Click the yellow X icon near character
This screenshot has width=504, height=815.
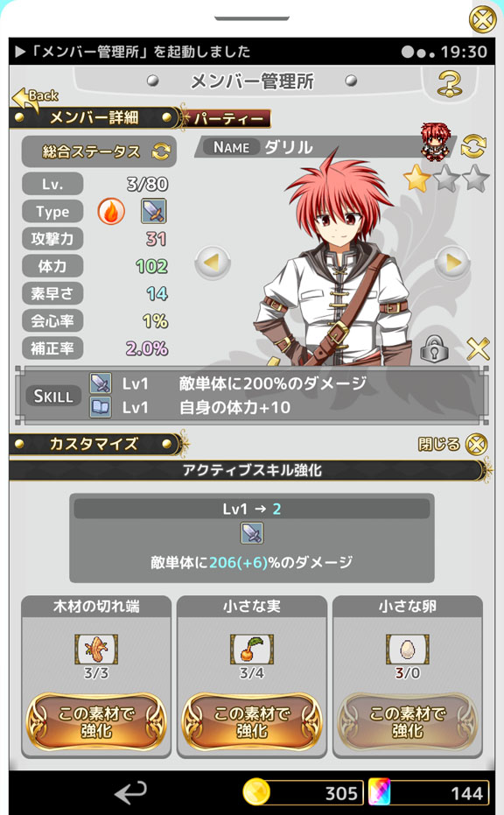[x=478, y=348]
